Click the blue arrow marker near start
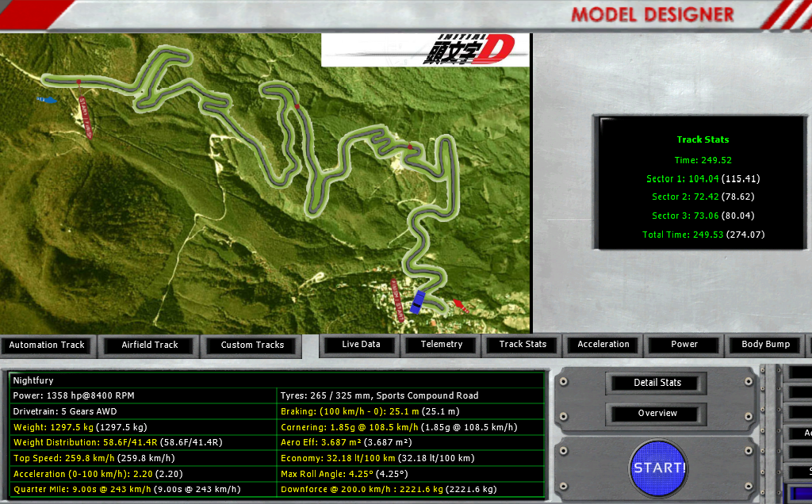This screenshot has height=504, width=812. pos(47,99)
